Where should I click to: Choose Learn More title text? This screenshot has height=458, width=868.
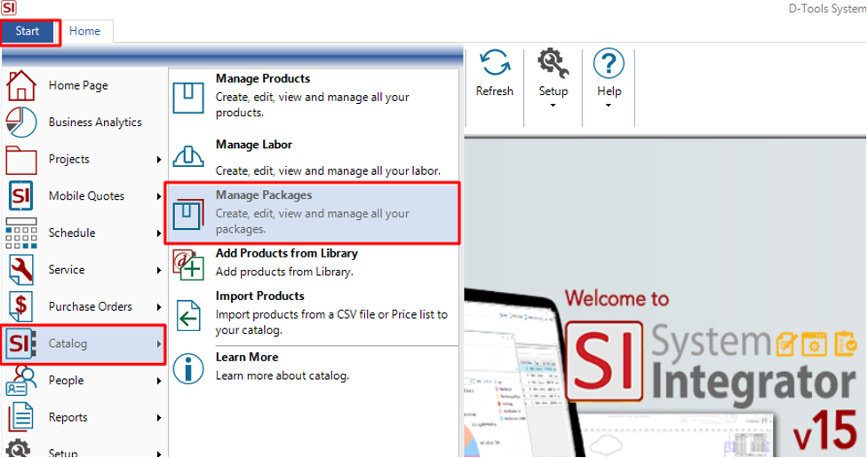tap(247, 358)
